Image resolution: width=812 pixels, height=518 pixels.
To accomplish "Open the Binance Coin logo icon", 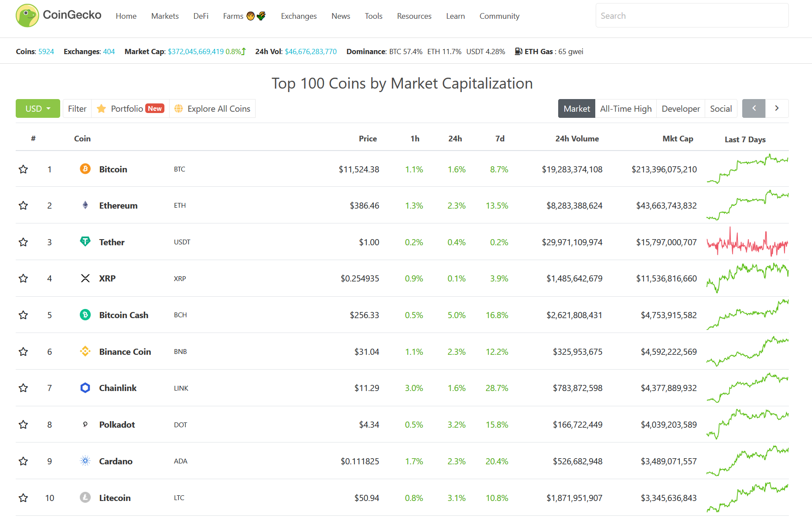I will click(85, 351).
